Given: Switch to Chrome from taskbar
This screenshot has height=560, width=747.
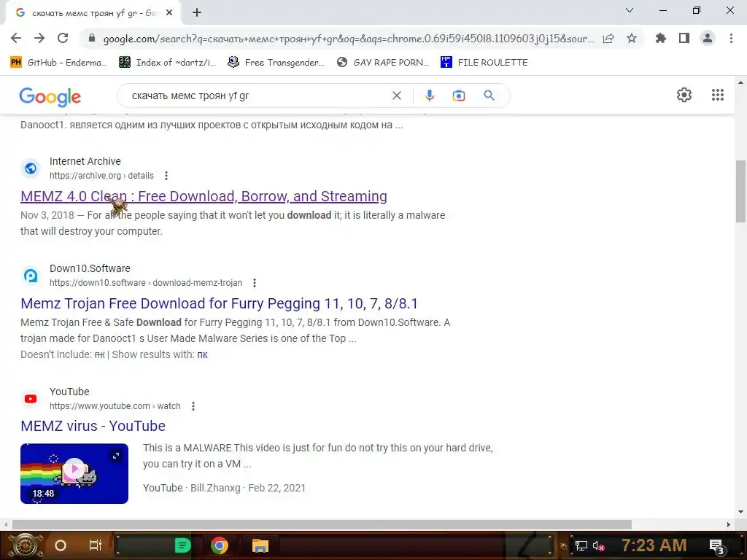Looking at the screenshot, I should tap(220, 545).
